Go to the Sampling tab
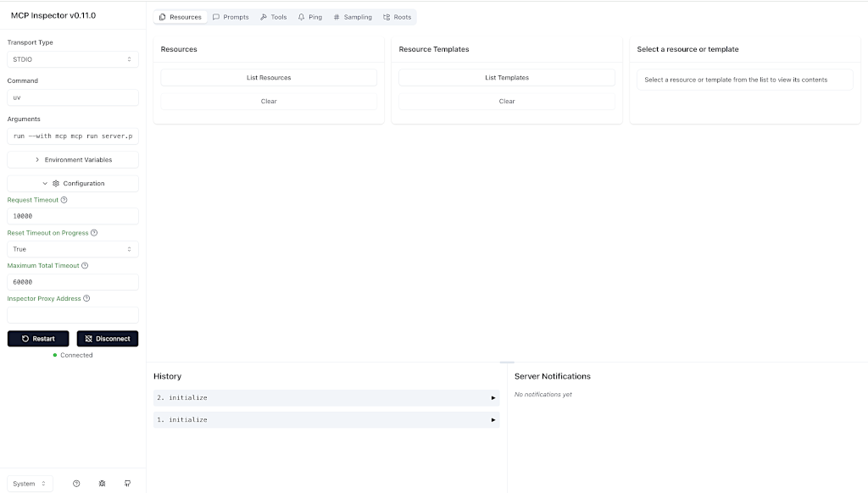868x493 pixels. [x=353, y=17]
